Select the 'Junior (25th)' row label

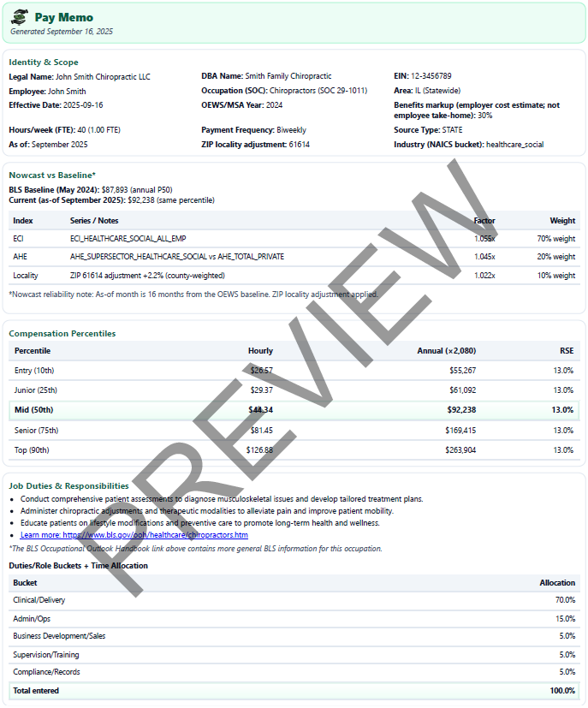click(x=36, y=390)
